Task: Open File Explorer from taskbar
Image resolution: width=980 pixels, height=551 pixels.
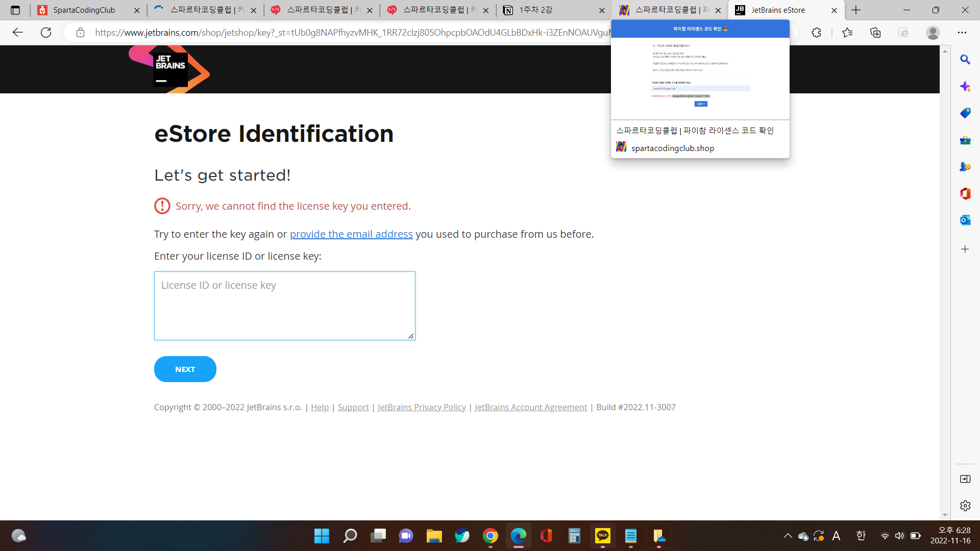Action: point(434,536)
